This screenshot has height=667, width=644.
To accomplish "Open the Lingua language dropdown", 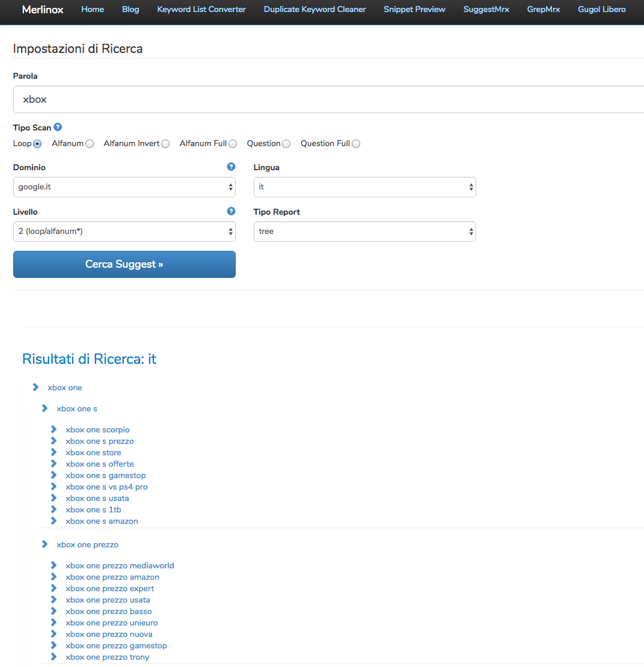I will (364, 187).
